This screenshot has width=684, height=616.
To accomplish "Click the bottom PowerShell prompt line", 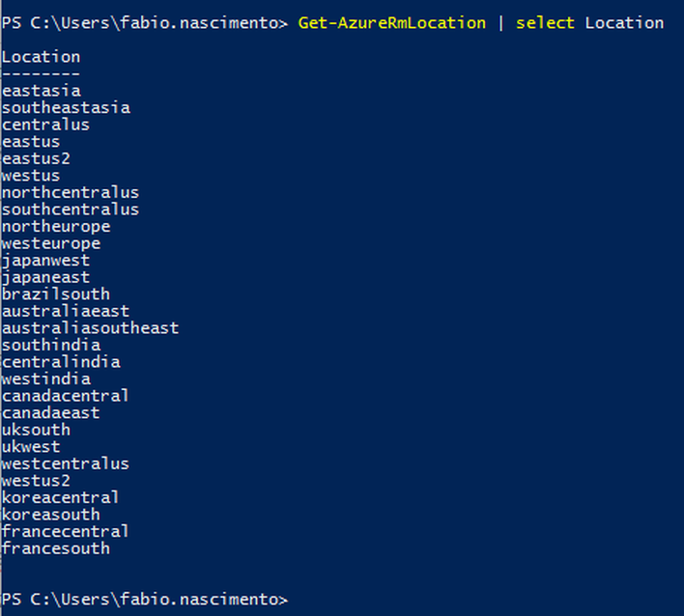I will 145,600.
